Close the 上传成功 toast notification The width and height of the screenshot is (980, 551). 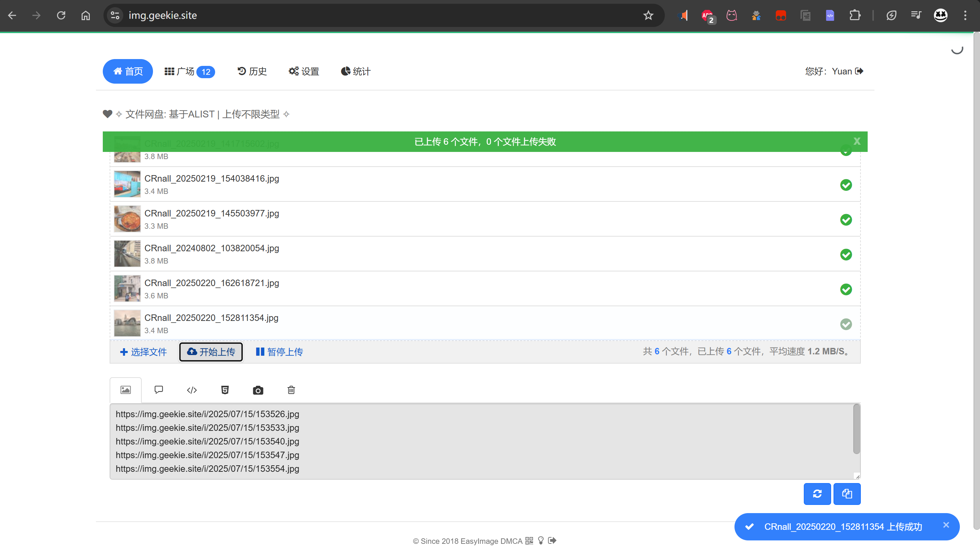946,525
